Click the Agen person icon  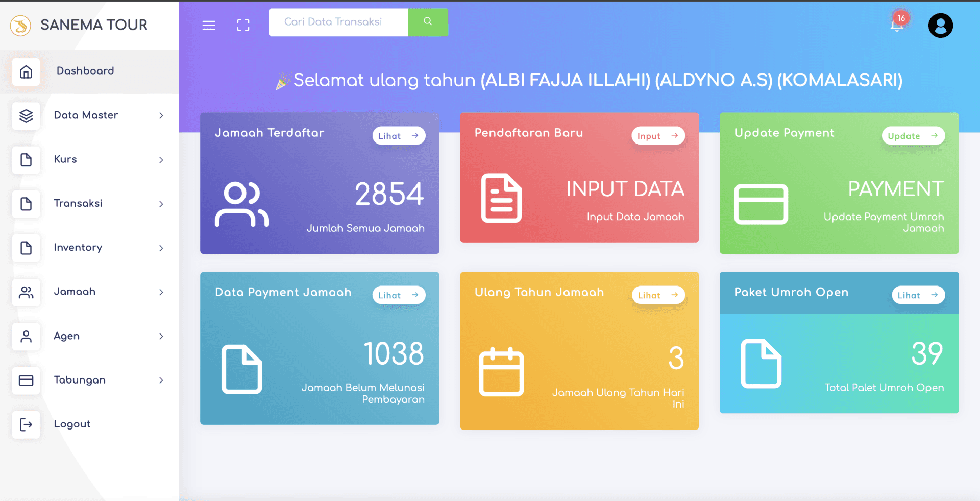[x=26, y=336]
